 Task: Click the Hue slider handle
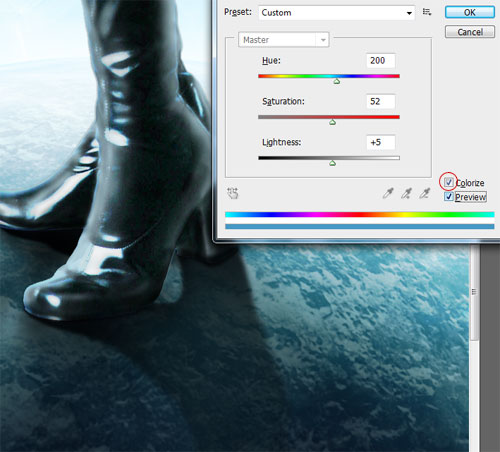coord(337,81)
